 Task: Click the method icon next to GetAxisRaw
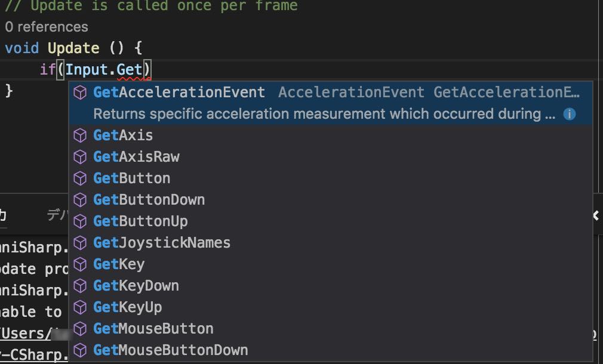point(80,157)
